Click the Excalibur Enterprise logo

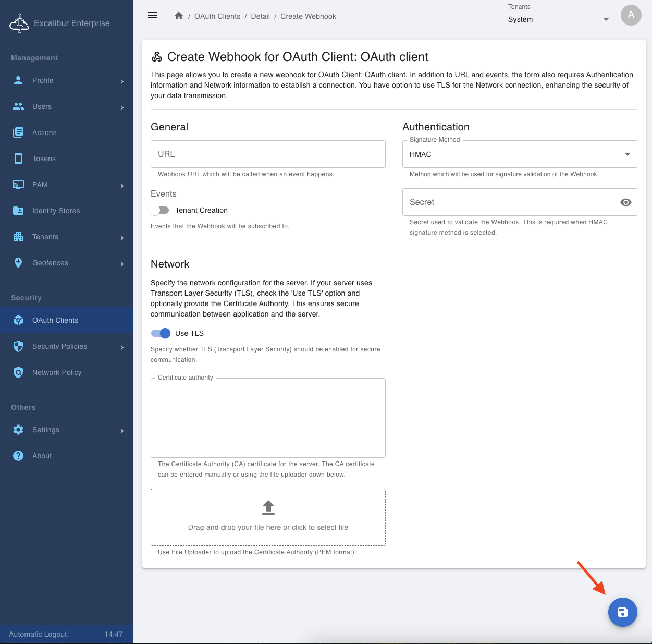(x=20, y=23)
